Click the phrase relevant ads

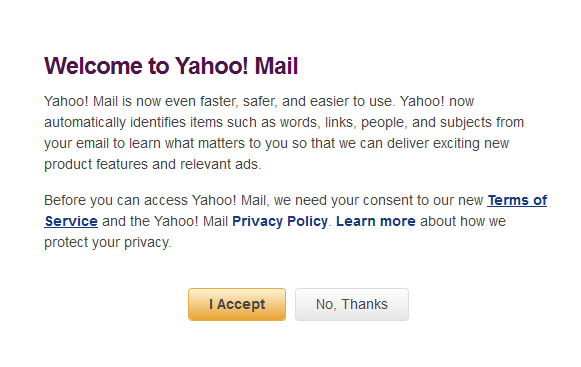(x=220, y=164)
